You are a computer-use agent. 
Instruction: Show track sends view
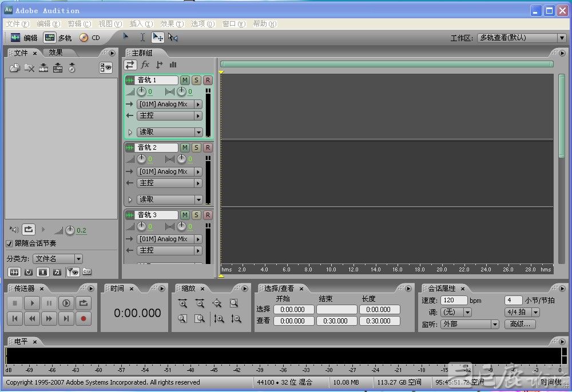159,65
